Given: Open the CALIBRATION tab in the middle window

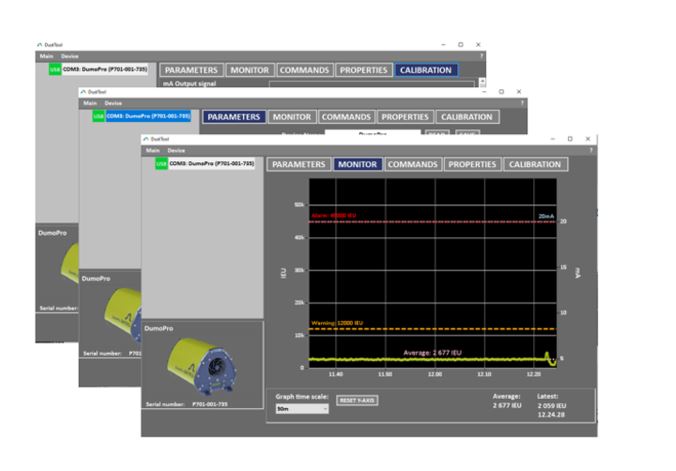Looking at the screenshot, I should pyautogui.click(x=466, y=117).
